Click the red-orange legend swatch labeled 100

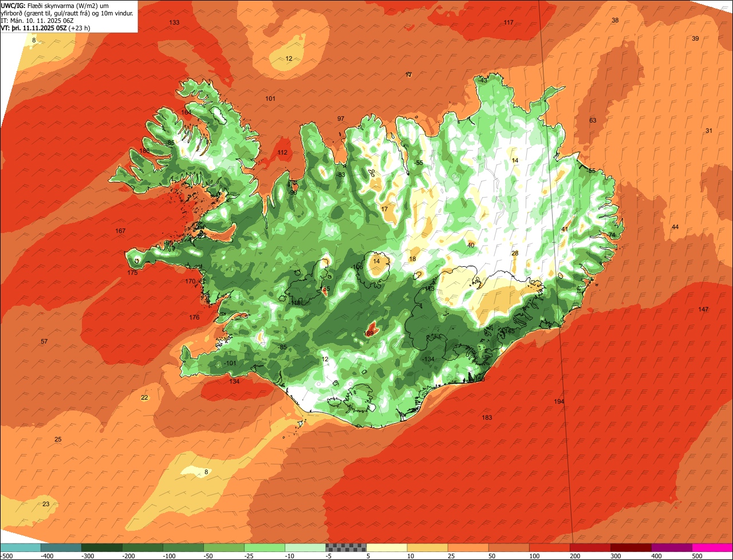[549, 547]
